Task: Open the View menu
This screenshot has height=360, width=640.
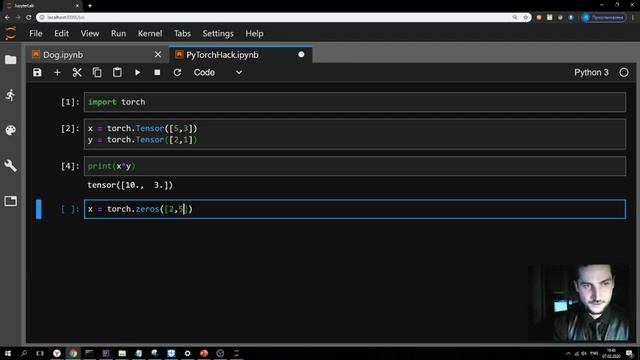Action: click(89, 33)
